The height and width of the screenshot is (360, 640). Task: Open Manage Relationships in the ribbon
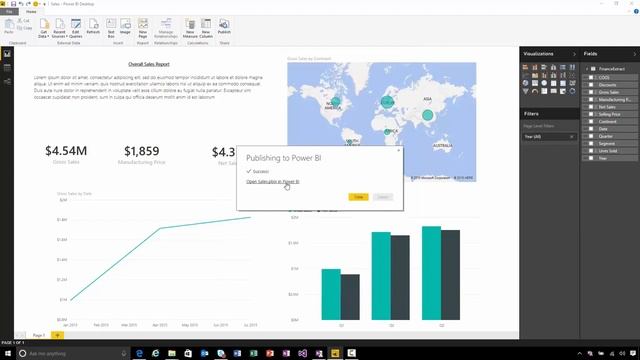166,28
